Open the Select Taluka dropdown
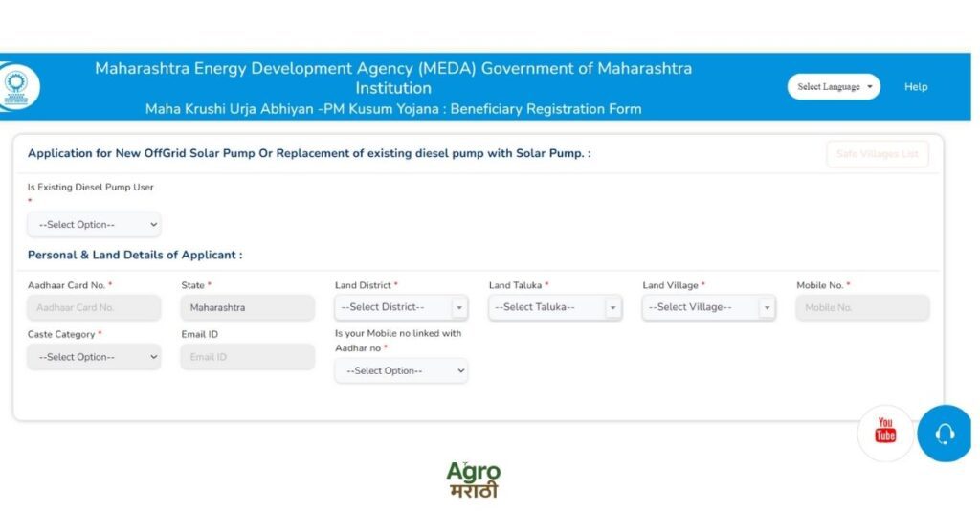Screen dimensions: 980x513 [x=555, y=307]
